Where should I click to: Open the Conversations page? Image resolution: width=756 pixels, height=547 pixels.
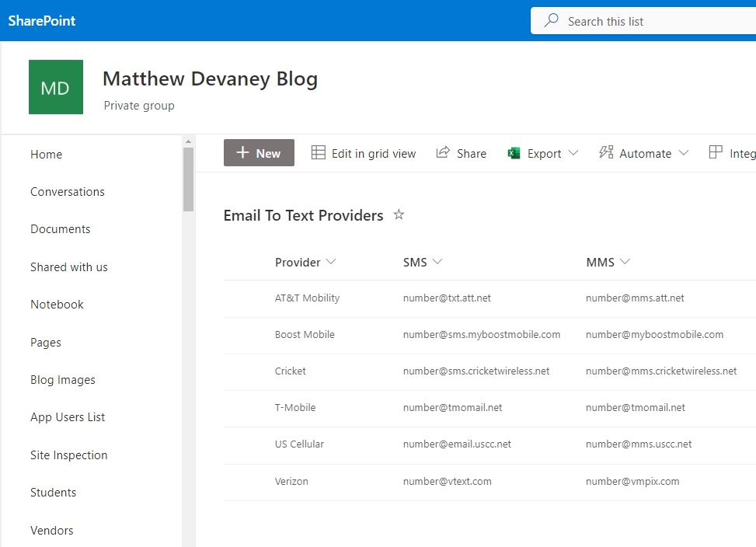[68, 191]
